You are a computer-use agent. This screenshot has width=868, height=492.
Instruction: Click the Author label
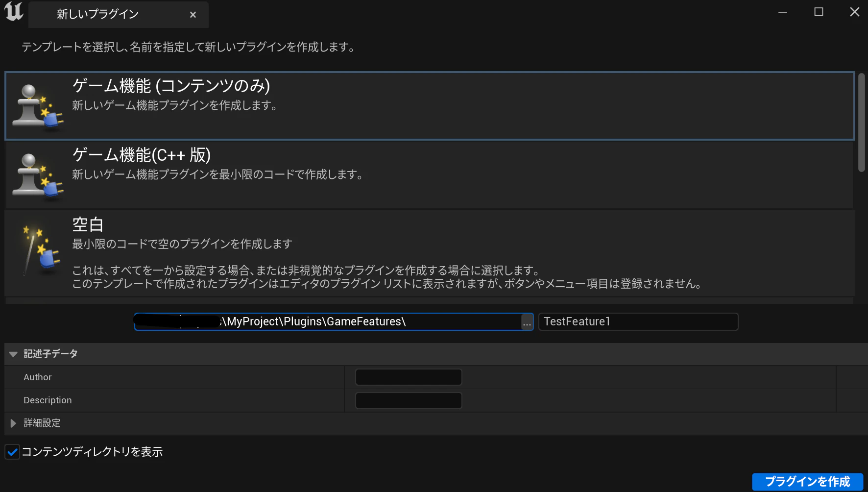pos(38,377)
